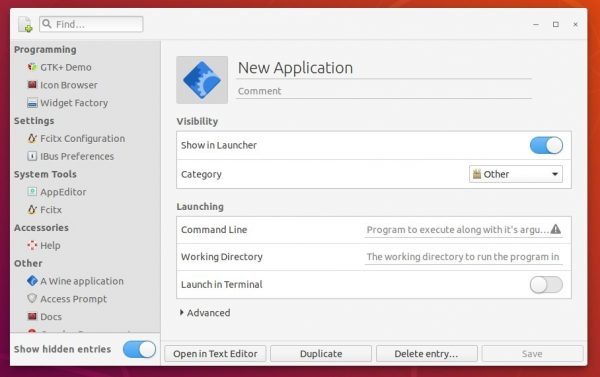
Task: Click the warning icon in Command Line
Action: point(556,229)
